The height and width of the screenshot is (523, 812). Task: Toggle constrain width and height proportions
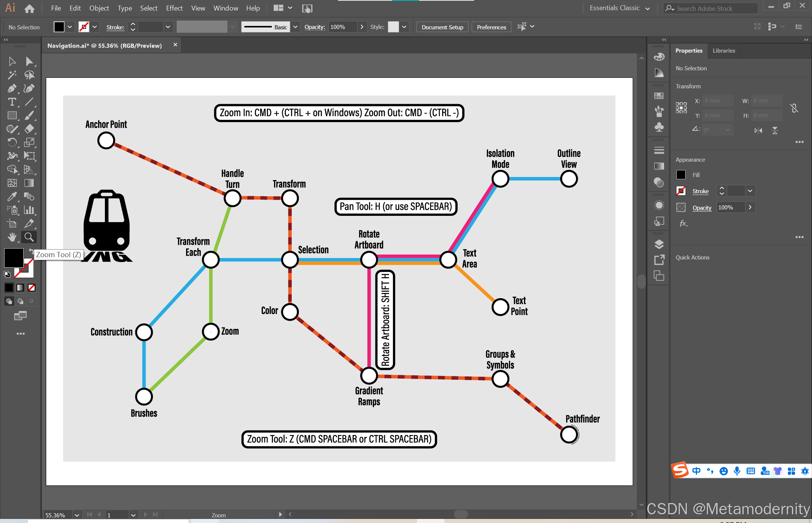point(794,108)
